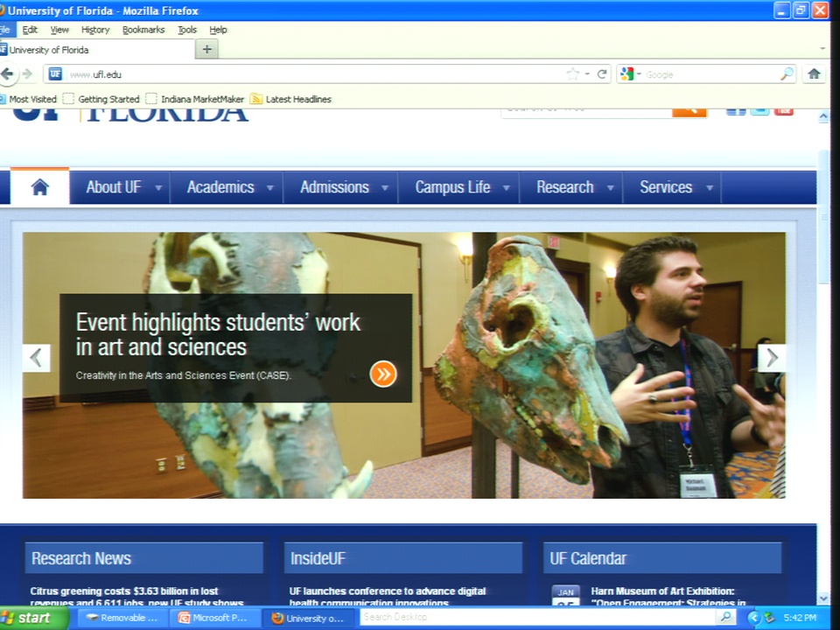Click the Google search engine icon
This screenshot has width=840, height=630.
[626, 73]
